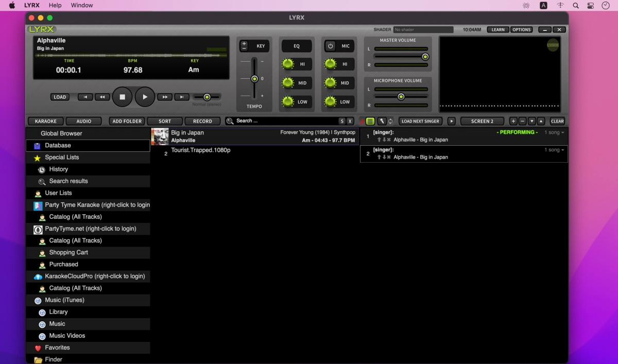This screenshot has height=364, width=618.
Task: Start playback with the large play button
Action: pyautogui.click(x=145, y=97)
